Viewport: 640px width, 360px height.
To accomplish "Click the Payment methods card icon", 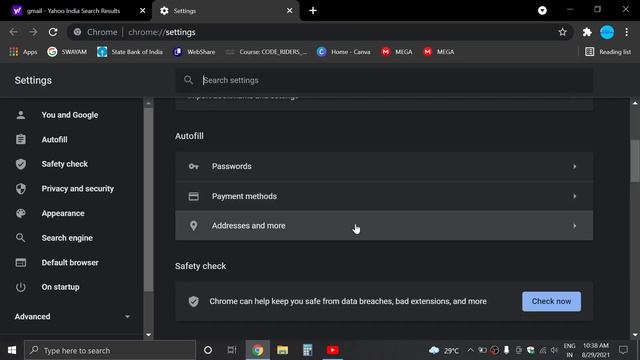I will 193,196.
